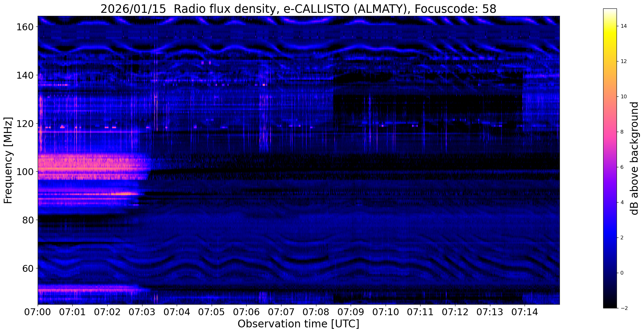Select the 07:01 time tick label
Screen dimensions: 644x333
[x=73, y=312]
